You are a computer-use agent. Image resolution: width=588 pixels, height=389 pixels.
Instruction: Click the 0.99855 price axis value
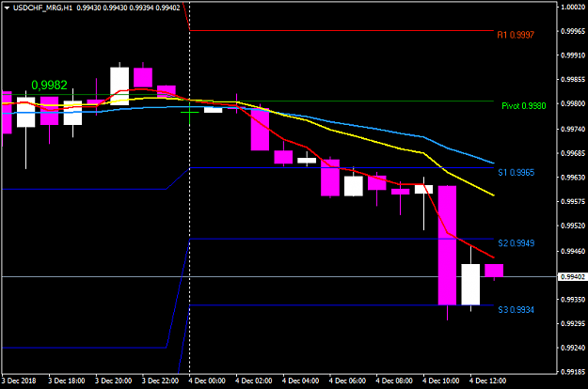tap(573, 79)
